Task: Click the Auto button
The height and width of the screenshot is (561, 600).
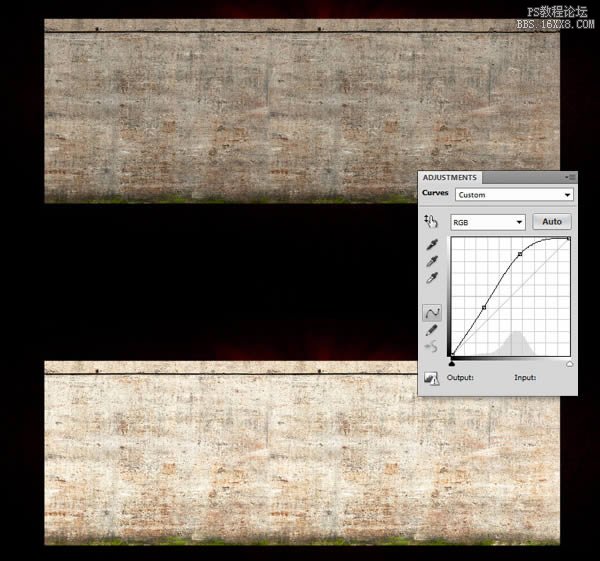Action: pyautogui.click(x=552, y=222)
